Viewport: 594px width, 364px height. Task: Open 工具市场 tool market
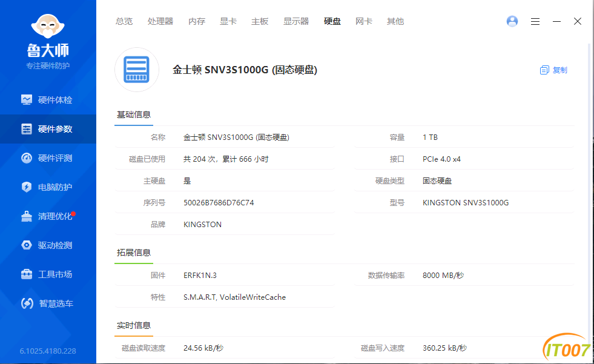click(x=48, y=274)
